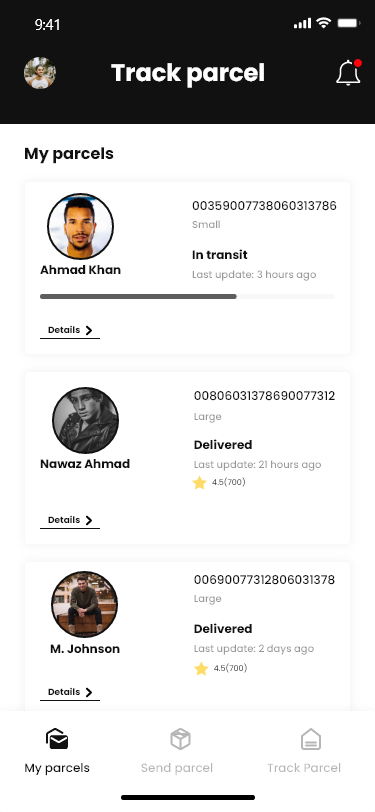Click the In transit progress bar

[x=188, y=297]
